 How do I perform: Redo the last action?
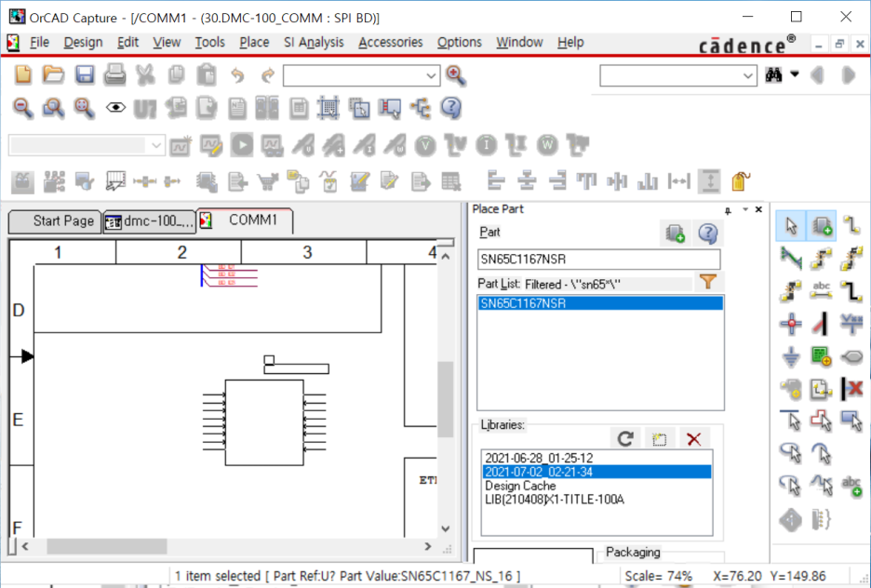268,74
